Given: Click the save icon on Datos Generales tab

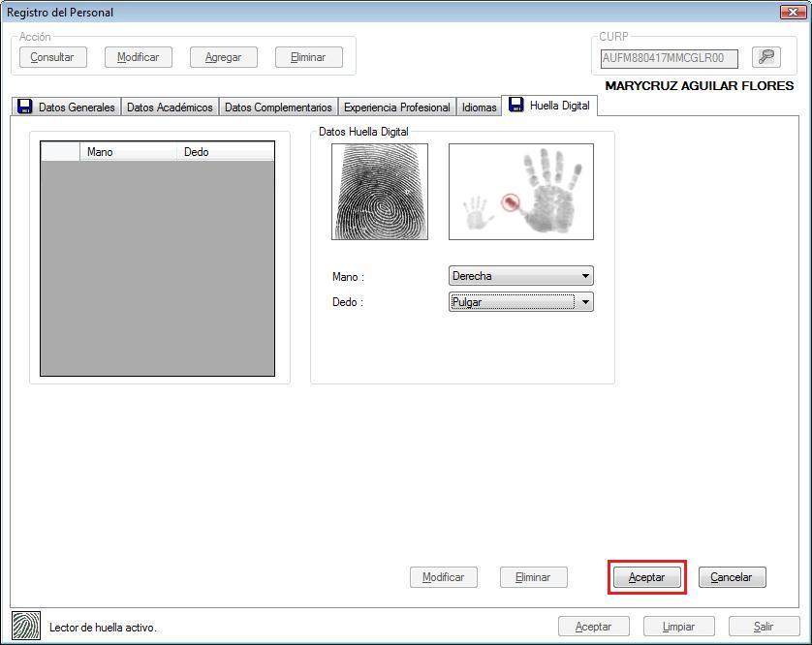Looking at the screenshot, I should [x=25, y=107].
